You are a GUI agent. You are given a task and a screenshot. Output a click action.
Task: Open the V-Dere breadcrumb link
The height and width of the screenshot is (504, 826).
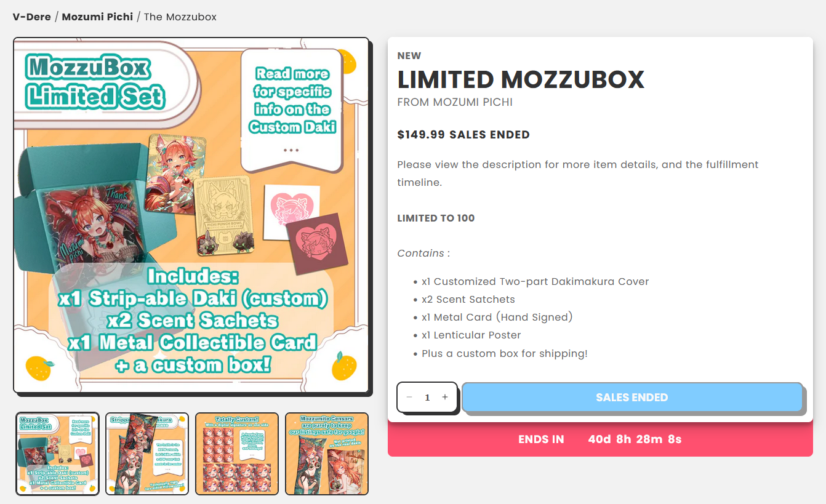[x=32, y=17]
